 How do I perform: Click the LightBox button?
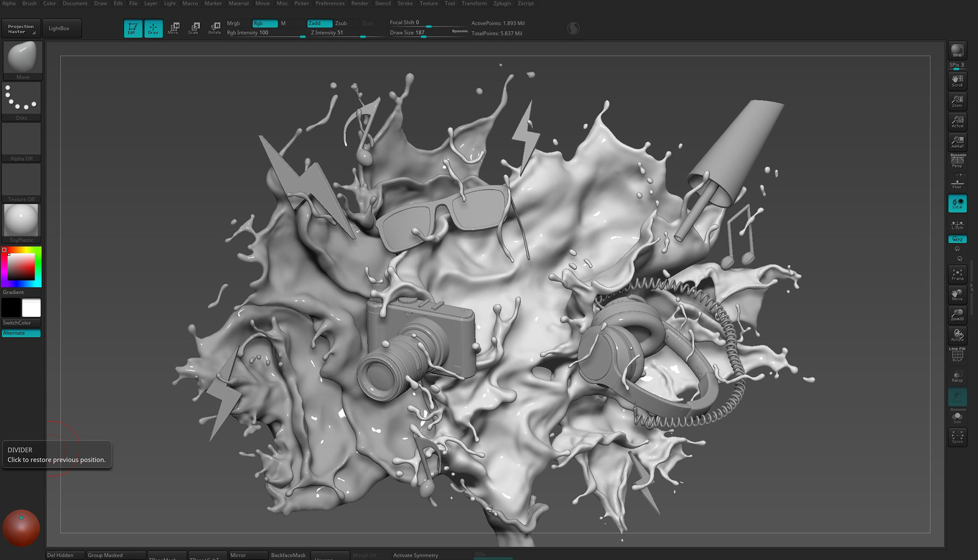59,29
